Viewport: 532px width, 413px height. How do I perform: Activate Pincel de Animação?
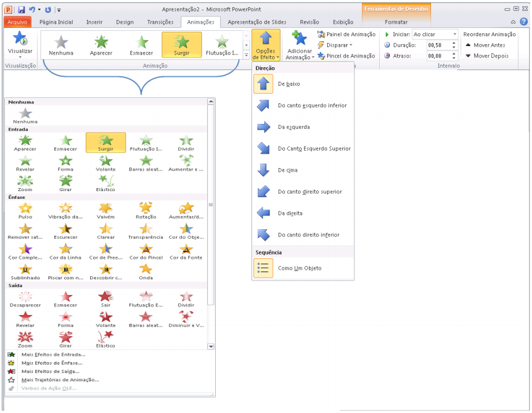346,56
